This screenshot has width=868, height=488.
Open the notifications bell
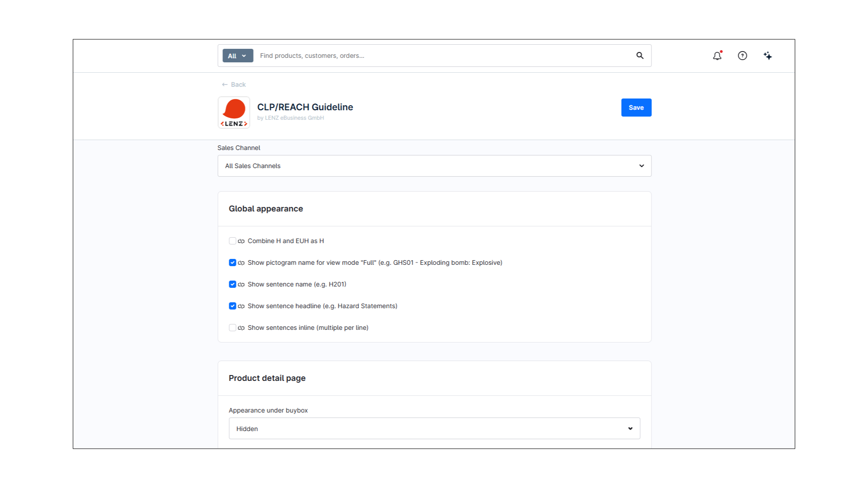(x=717, y=56)
